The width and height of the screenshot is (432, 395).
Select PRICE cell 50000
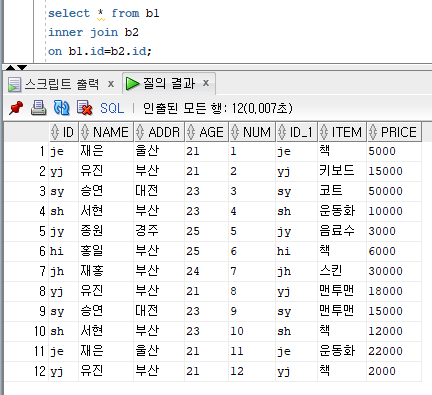[394, 191]
